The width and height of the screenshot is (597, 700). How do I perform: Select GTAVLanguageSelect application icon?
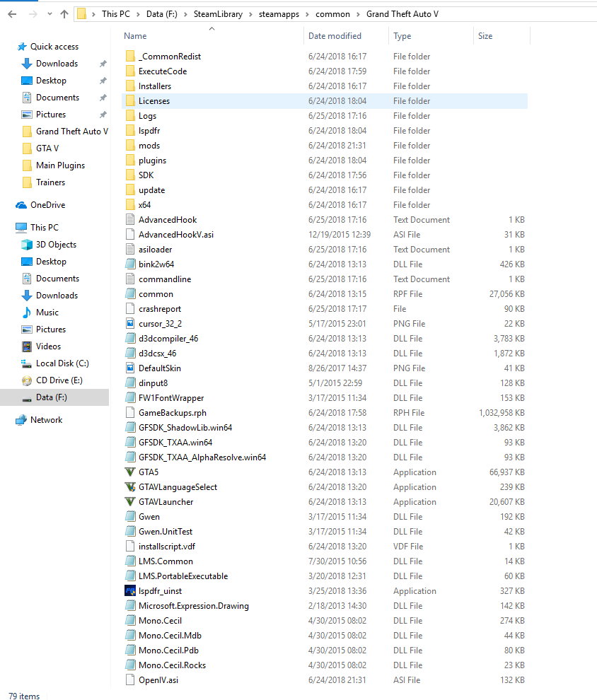pyautogui.click(x=130, y=487)
